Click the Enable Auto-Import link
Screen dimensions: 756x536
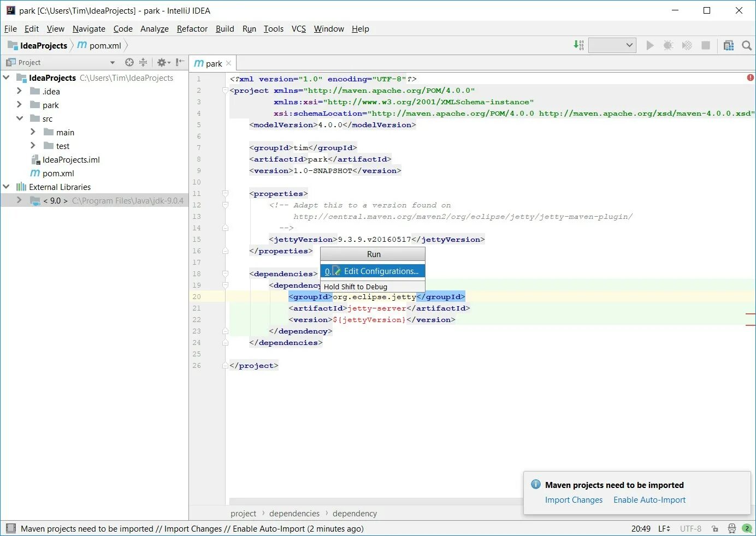click(649, 499)
